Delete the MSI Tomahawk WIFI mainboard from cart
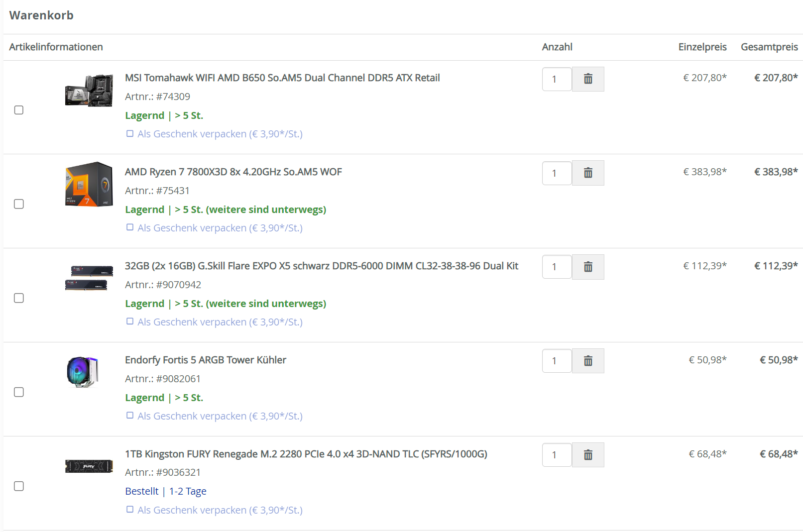Viewport: 803px width, 532px height. (x=588, y=79)
